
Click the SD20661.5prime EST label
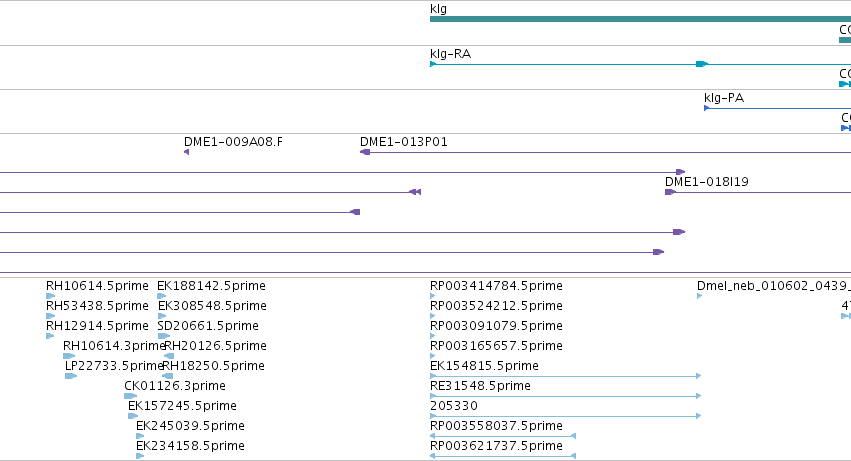[x=208, y=326]
